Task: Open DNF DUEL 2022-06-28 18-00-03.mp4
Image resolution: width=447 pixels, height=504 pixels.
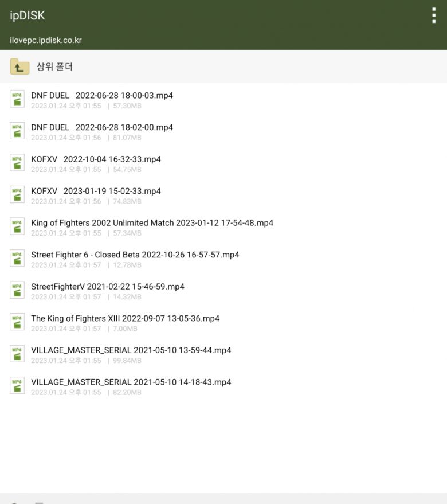Action: click(x=102, y=96)
